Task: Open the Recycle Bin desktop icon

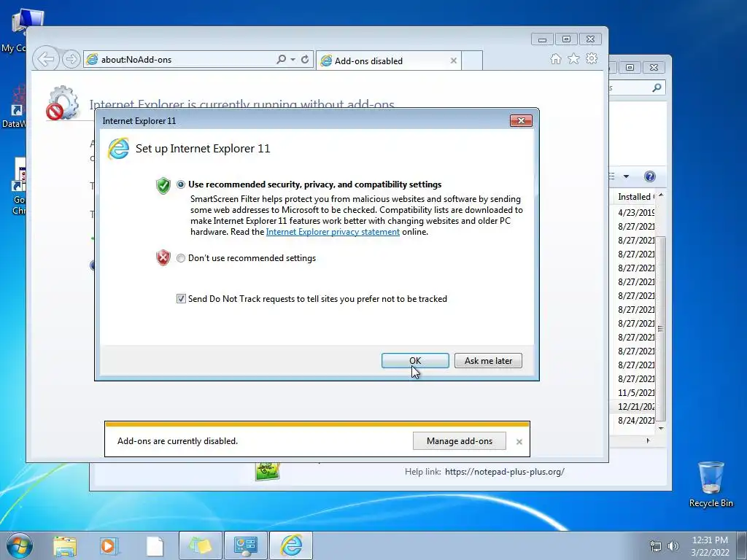Action: tap(711, 484)
